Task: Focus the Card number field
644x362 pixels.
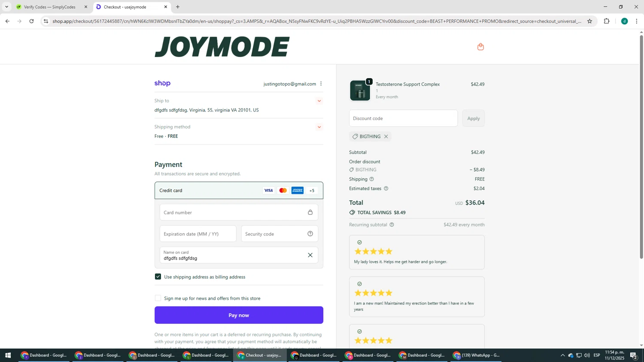Action: pos(239,212)
